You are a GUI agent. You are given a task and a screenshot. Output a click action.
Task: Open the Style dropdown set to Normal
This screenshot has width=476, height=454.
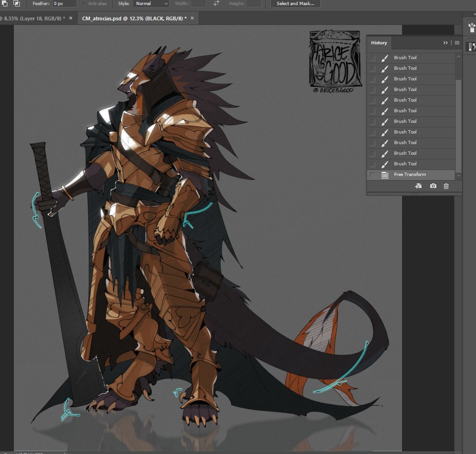[x=151, y=4]
